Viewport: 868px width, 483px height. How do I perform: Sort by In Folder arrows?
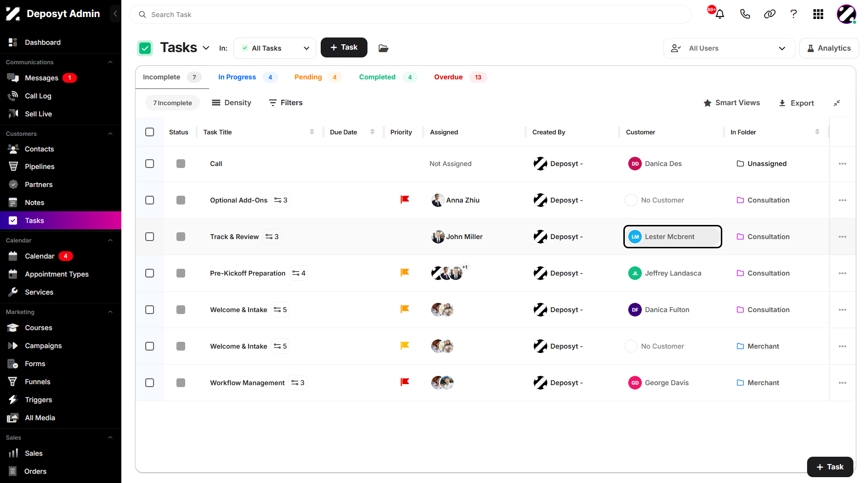point(817,132)
